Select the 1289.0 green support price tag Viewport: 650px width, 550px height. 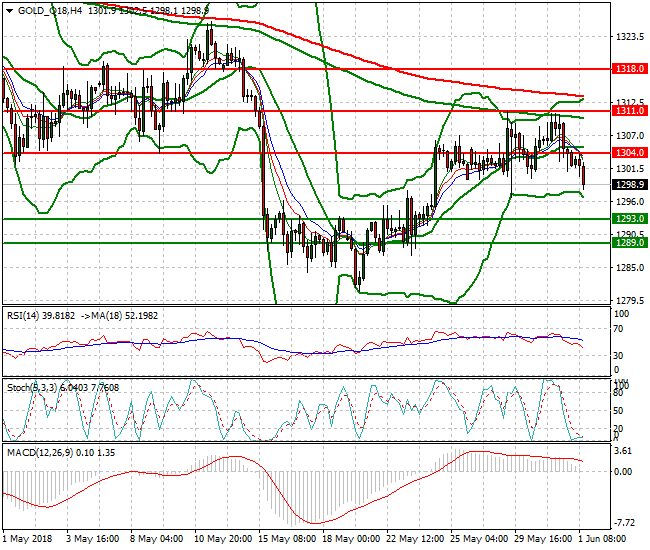pos(627,242)
